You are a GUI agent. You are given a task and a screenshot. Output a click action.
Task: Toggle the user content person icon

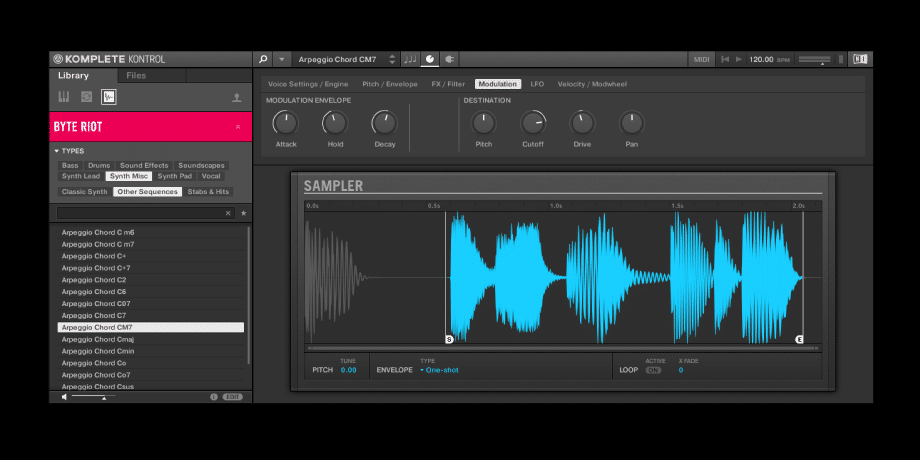point(236,97)
